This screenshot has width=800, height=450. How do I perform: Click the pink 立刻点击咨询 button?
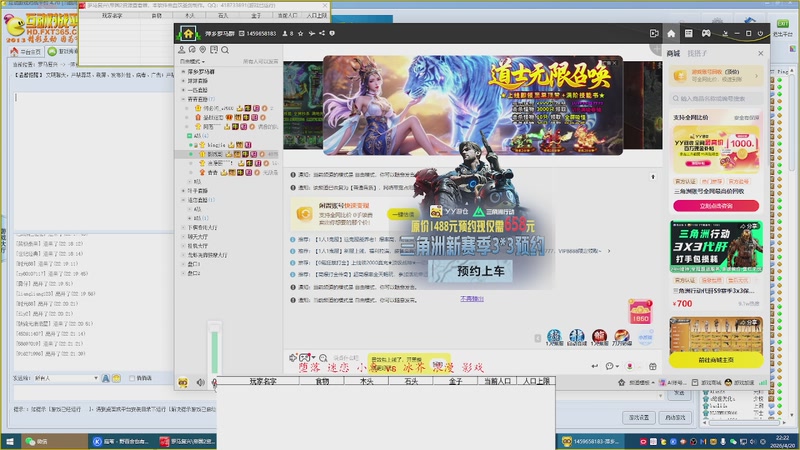[x=716, y=206]
